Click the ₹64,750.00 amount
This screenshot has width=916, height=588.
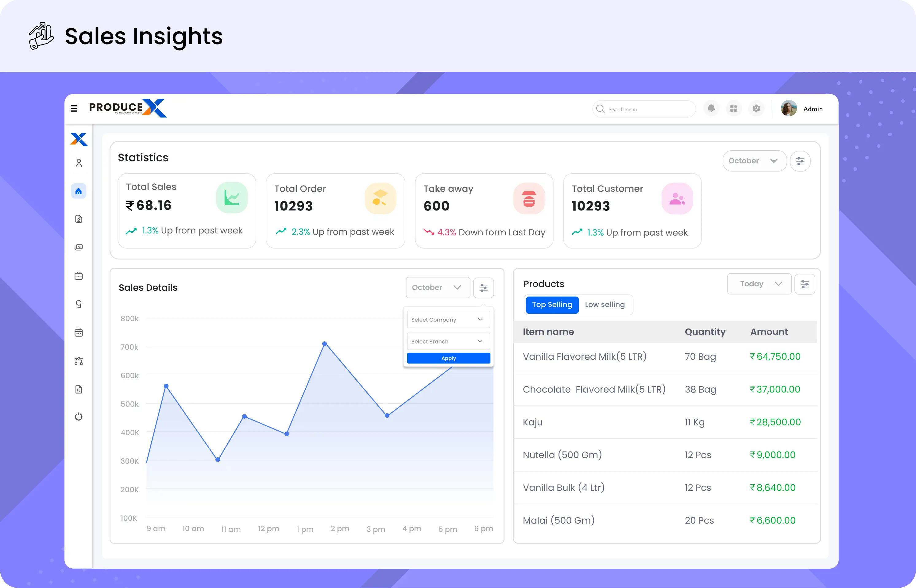(x=775, y=357)
